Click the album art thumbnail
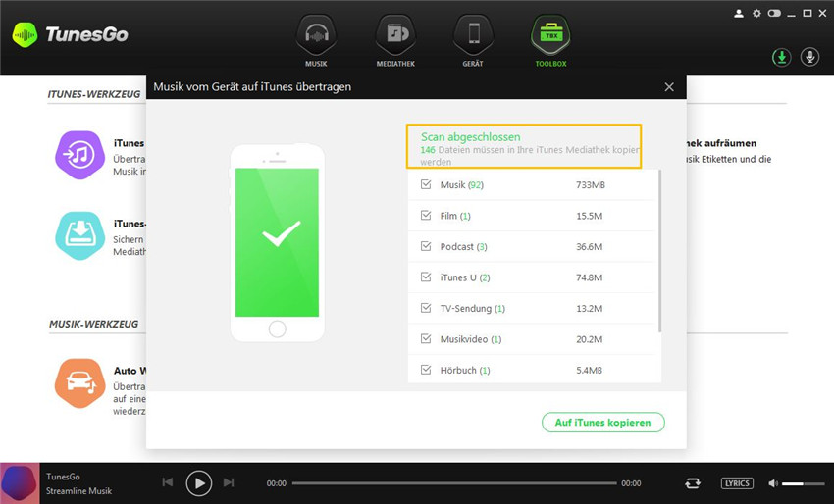Image resolution: width=834 pixels, height=504 pixels. point(20,483)
